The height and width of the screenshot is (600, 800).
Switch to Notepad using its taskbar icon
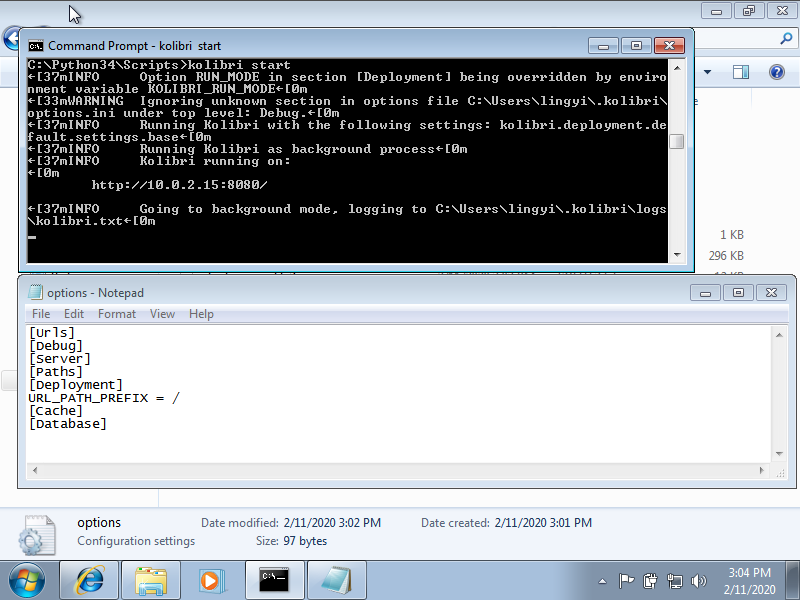336,579
